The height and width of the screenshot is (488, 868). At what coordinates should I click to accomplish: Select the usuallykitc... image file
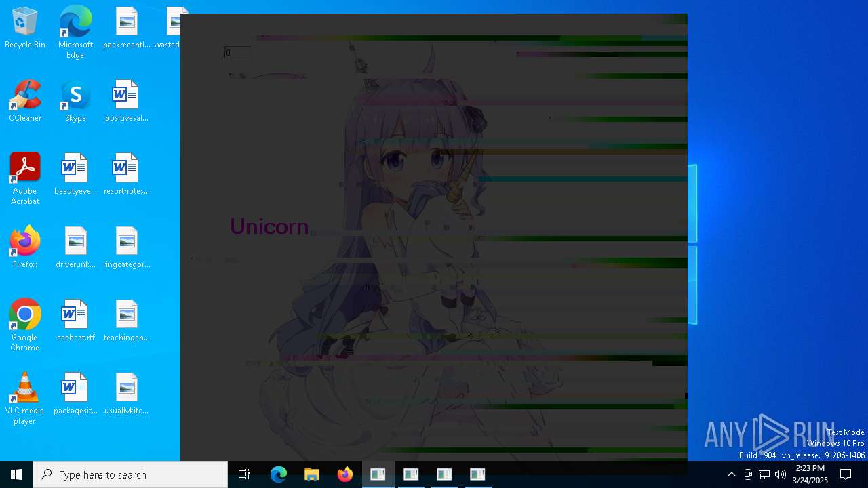coord(126,394)
